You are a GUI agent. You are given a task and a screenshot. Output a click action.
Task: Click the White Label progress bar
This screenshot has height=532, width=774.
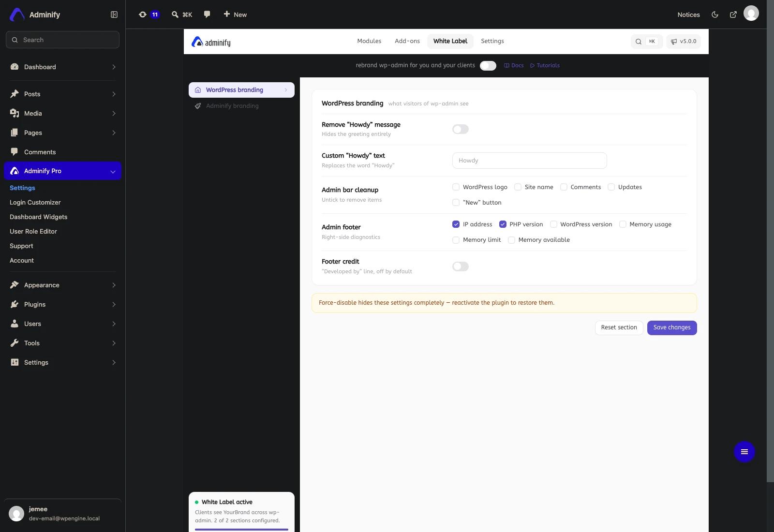[x=241, y=529]
